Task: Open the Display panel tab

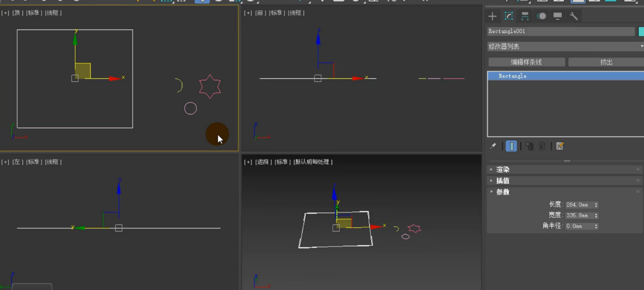Action: click(558, 16)
